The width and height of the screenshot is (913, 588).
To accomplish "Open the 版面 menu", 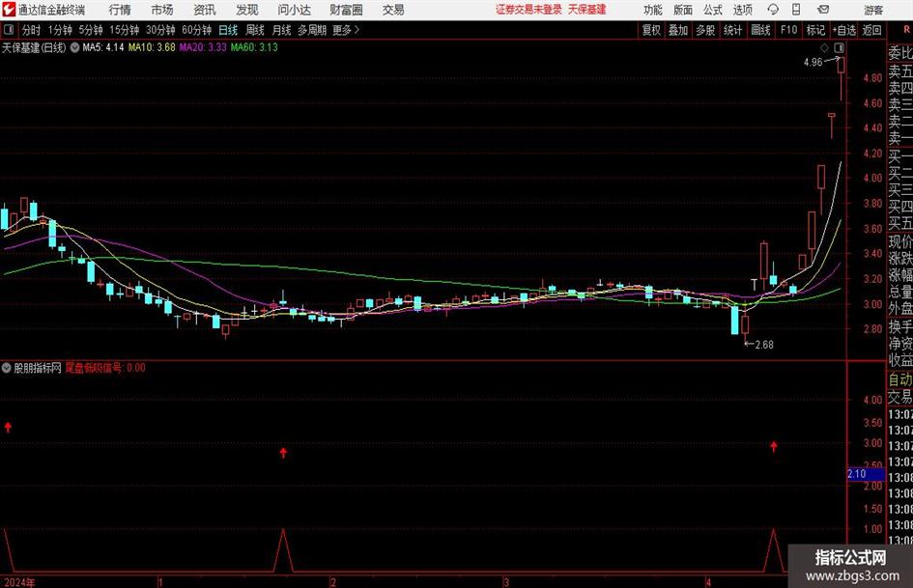I will pyautogui.click(x=683, y=10).
